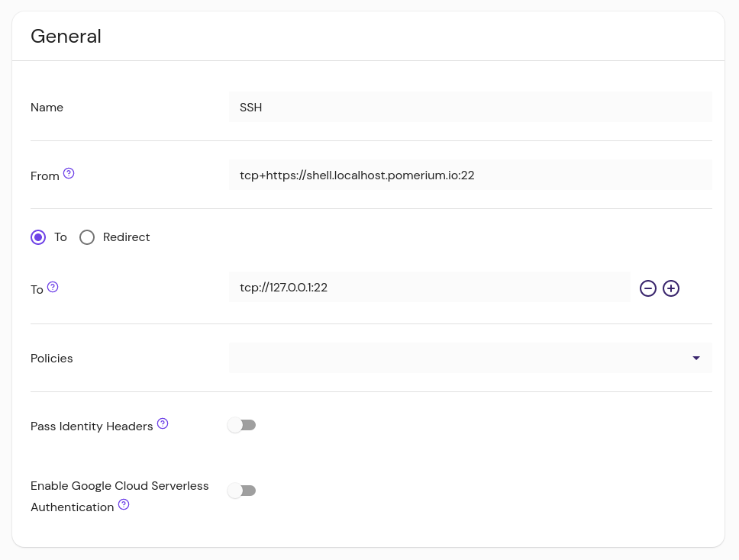
Task: Click the Pass Identity Headers label text
Action: click(x=92, y=426)
